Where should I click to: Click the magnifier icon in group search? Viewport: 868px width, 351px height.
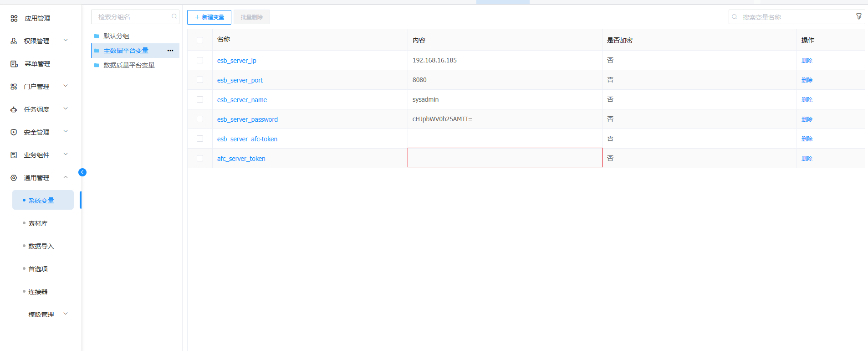point(174,16)
